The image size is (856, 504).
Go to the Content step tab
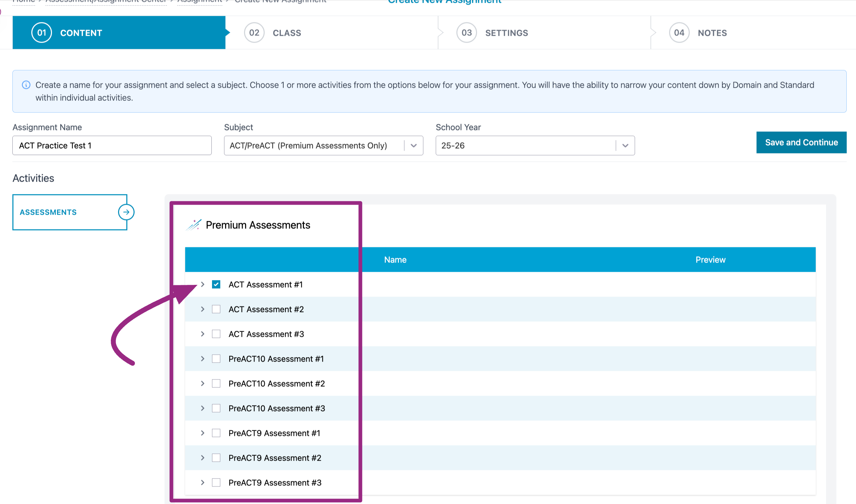pos(119,33)
